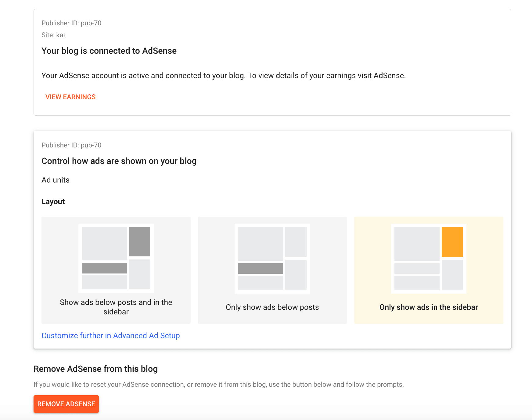The image size is (532, 420).
Task: Click the Your blog is connected to AdSense heading
Action: (109, 51)
